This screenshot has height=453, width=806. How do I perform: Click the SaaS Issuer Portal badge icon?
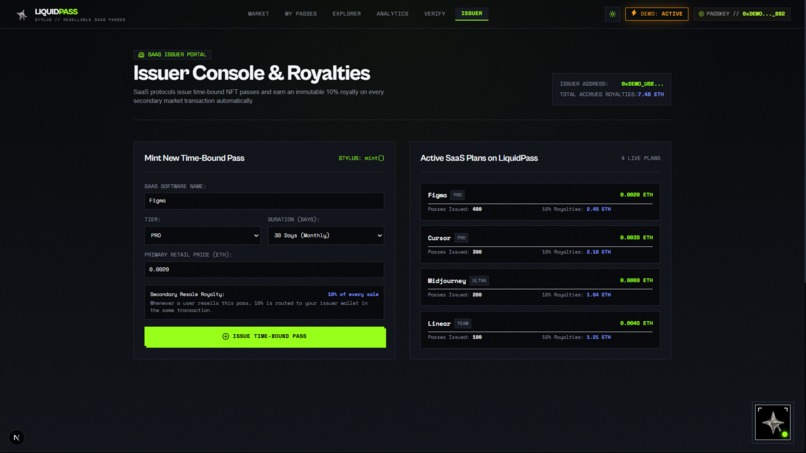(141, 55)
